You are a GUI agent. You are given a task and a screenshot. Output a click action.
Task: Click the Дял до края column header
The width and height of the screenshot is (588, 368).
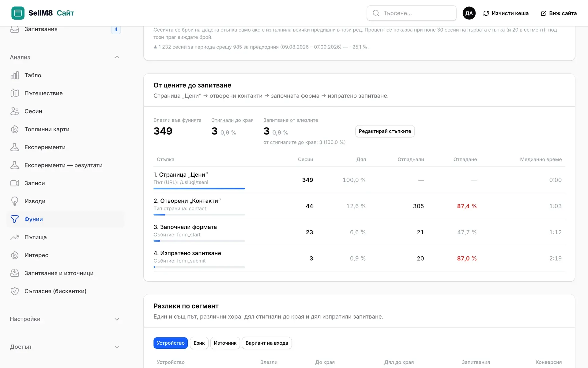[399, 362]
